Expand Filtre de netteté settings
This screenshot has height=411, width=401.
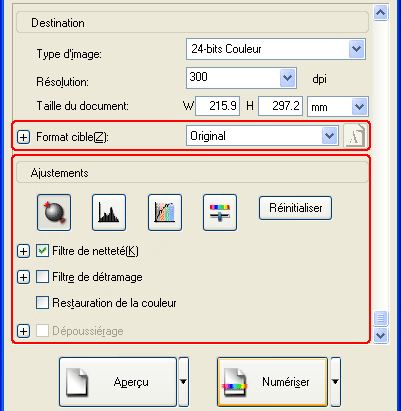(x=23, y=251)
